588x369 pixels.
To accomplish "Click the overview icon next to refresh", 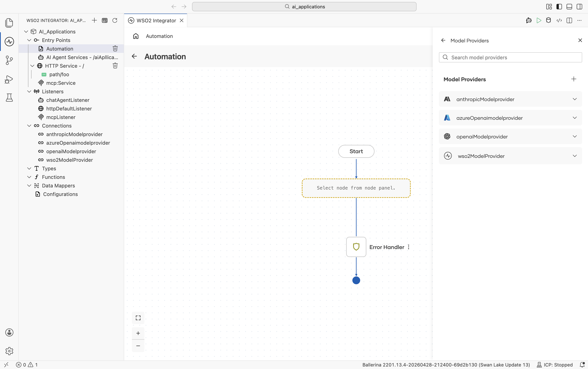I will click(104, 20).
